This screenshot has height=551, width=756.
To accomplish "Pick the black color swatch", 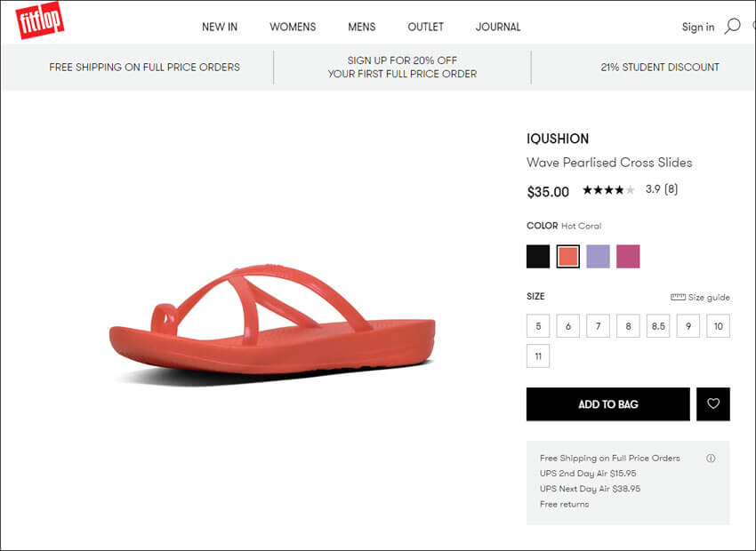I will pyautogui.click(x=538, y=257).
